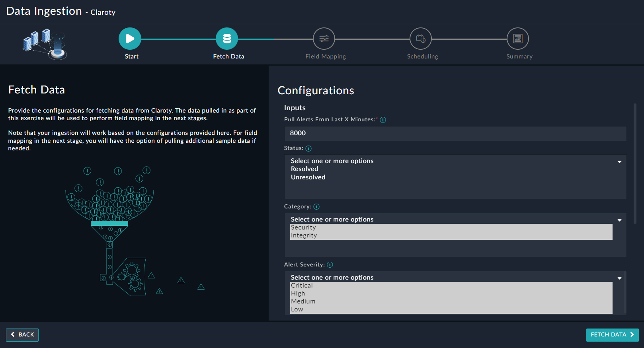Expand the Category dropdown arrow
The height and width of the screenshot is (348, 644).
tap(619, 220)
